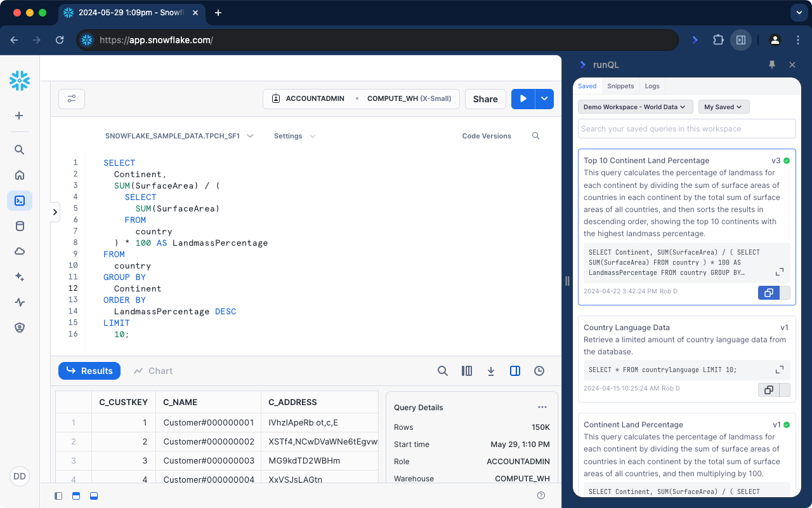
Task: Expand the Country Language Data SQL preview
Action: 780,370
